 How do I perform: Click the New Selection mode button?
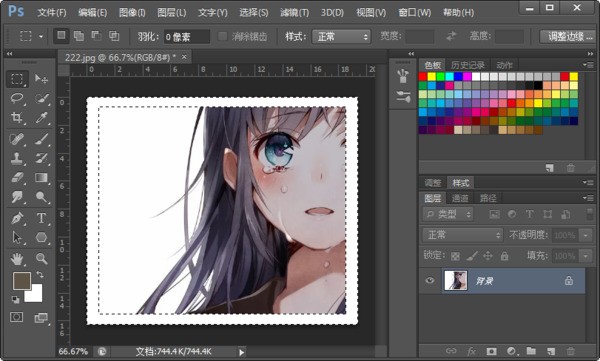pos(61,36)
